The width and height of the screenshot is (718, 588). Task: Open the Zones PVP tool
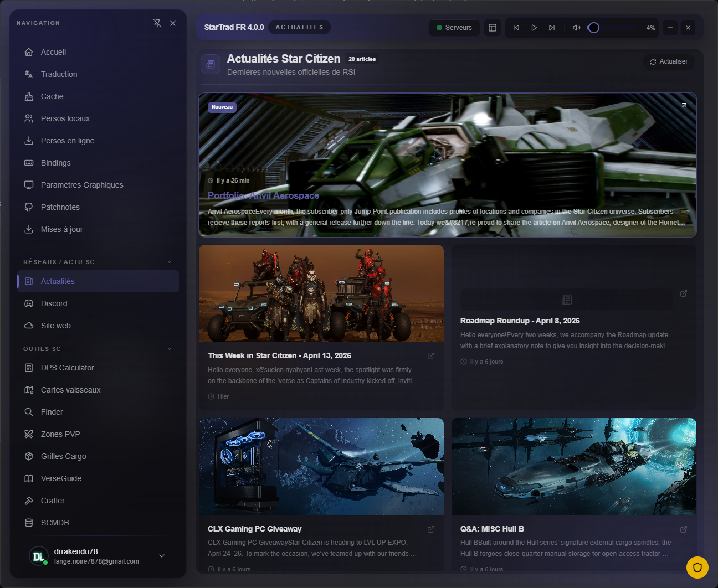[x=61, y=434]
